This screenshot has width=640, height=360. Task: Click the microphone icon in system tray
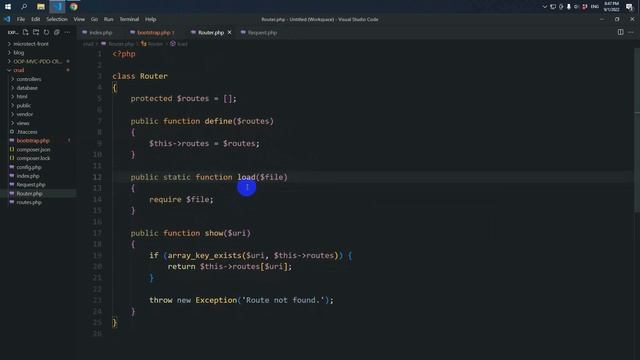(x=569, y=7)
